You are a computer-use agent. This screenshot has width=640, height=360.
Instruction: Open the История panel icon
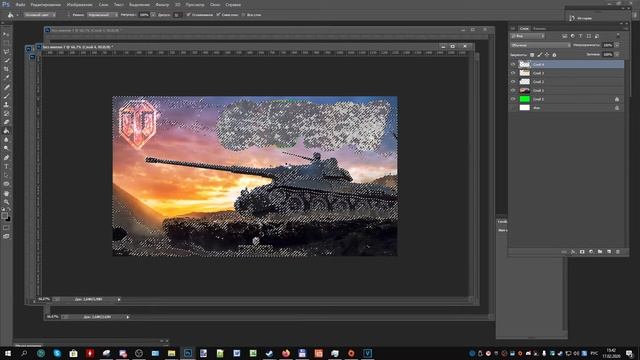pos(572,18)
